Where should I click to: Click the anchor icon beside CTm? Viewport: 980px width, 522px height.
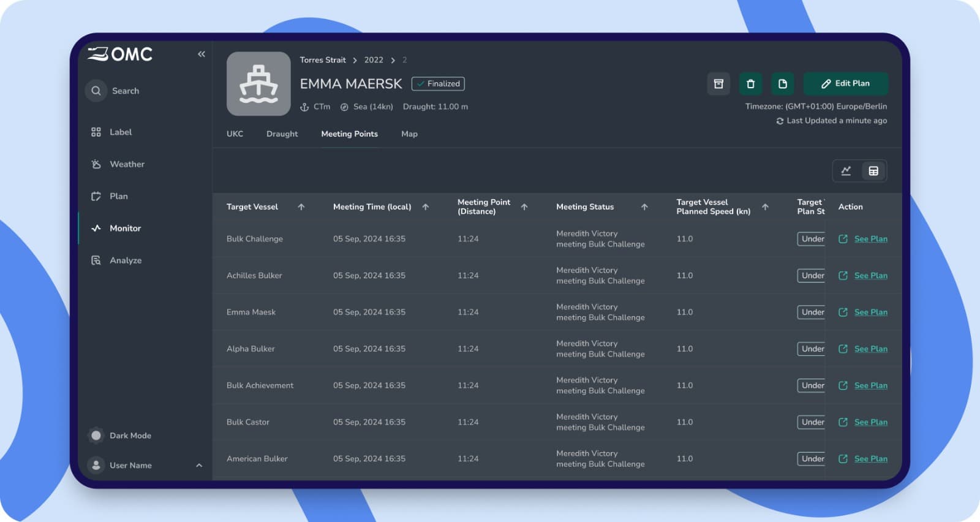click(x=304, y=107)
